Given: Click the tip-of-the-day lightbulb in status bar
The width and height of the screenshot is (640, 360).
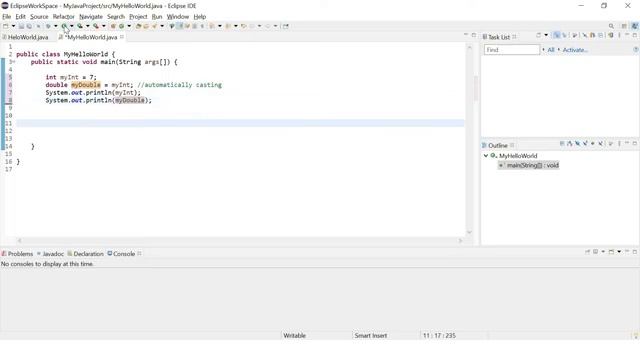Looking at the screenshot, I should tap(636, 336).
